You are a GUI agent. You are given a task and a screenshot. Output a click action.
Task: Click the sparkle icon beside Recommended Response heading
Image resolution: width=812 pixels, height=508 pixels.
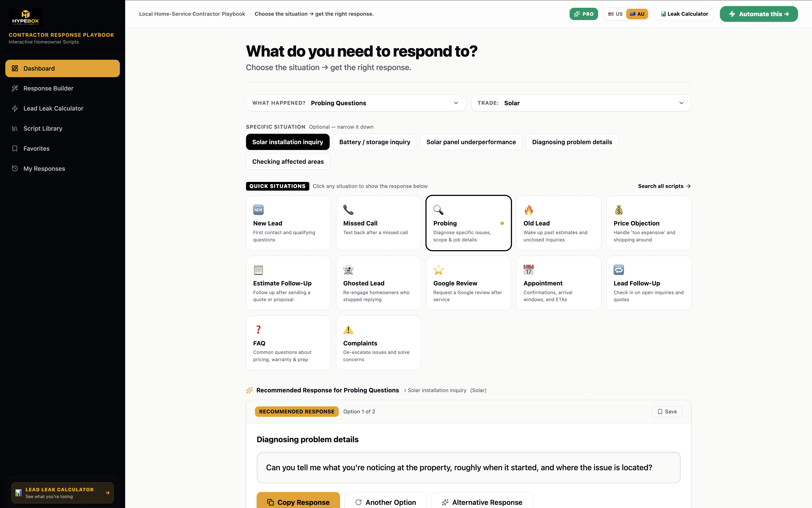[249, 390]
